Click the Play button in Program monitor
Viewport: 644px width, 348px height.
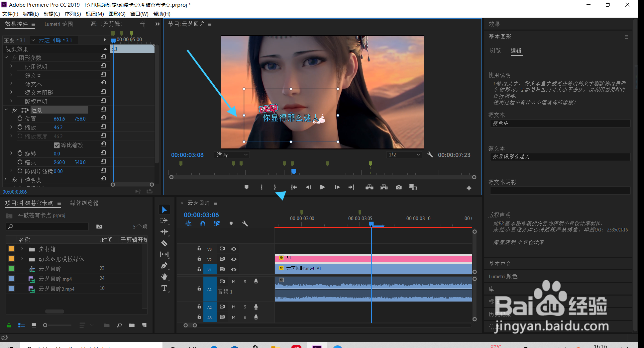(x=322, y=187)
